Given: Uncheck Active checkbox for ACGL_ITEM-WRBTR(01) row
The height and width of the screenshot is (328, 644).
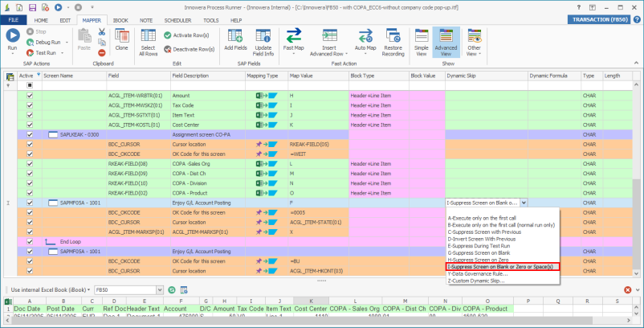Looking at the screenshot, I should [x=31, y=95].
